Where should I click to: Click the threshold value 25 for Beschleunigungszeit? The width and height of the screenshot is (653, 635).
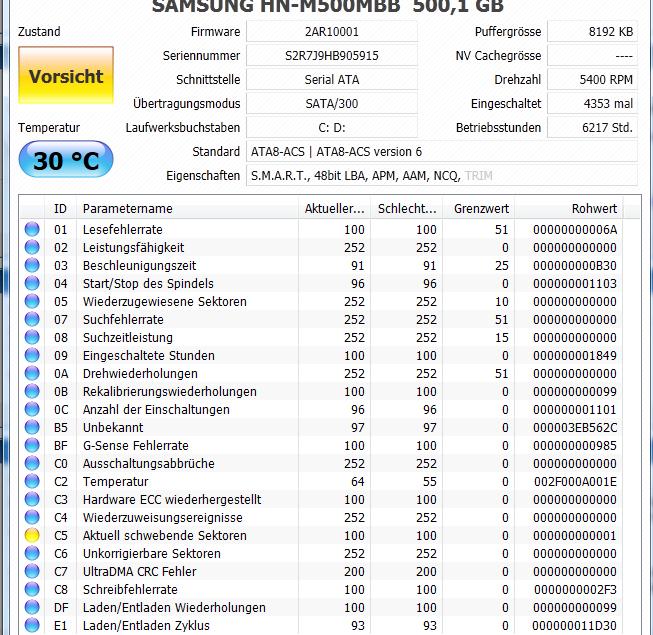(501, 266)
